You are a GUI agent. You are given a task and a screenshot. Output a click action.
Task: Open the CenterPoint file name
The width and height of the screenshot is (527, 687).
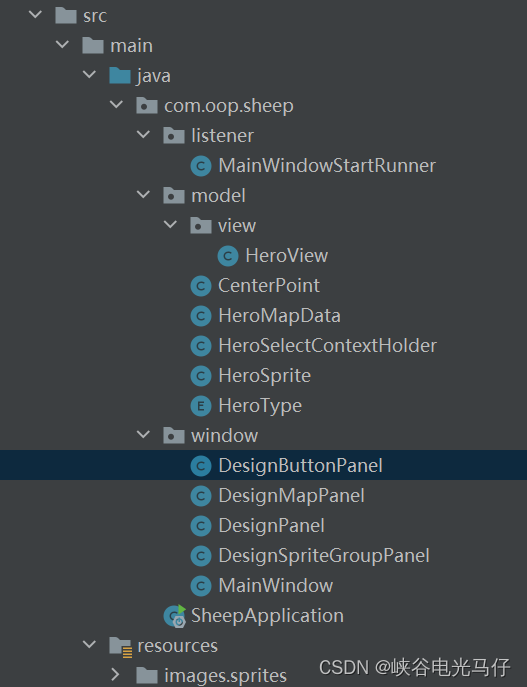269,286
